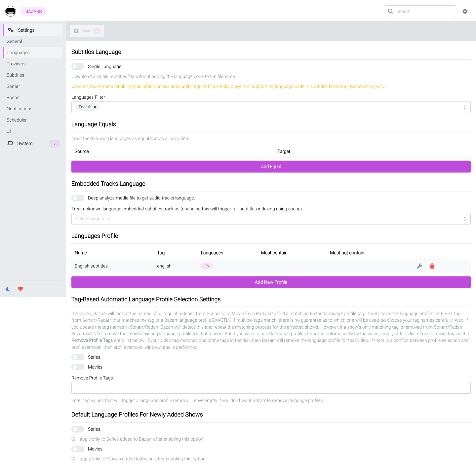This screenshot has width=476, height=469.
Task: Remove English from Languages Filter
Action: [95, 107]
